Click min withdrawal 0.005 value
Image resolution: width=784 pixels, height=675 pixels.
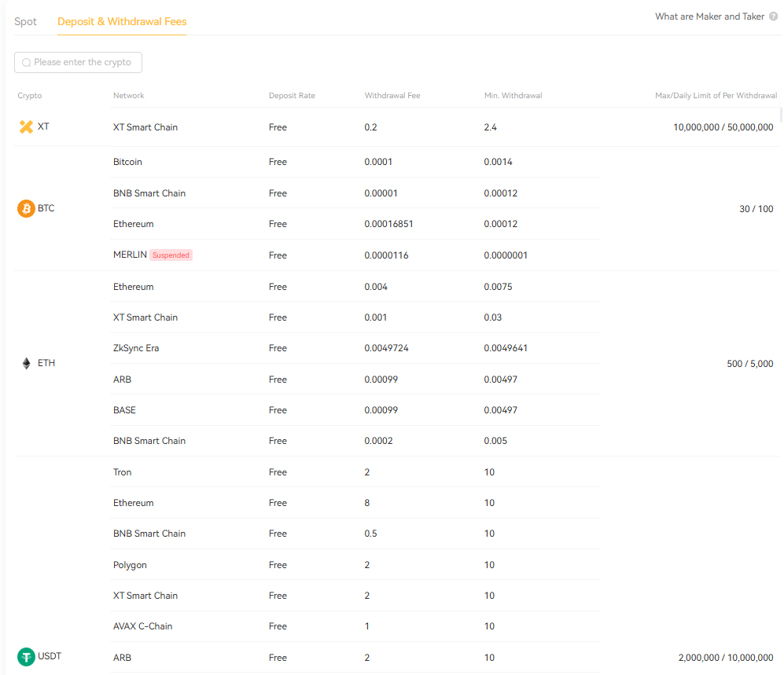tap(495, 441)
